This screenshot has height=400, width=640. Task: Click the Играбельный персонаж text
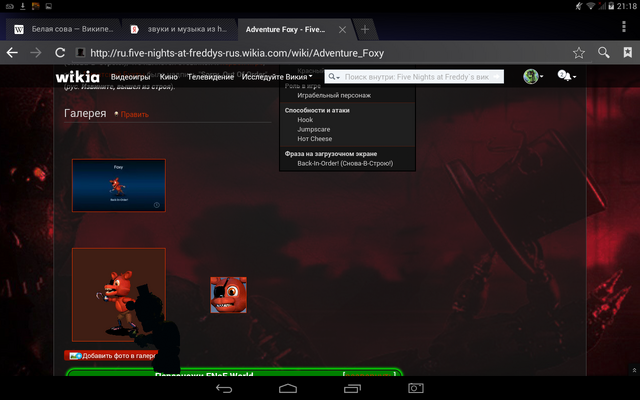[334, 95]
